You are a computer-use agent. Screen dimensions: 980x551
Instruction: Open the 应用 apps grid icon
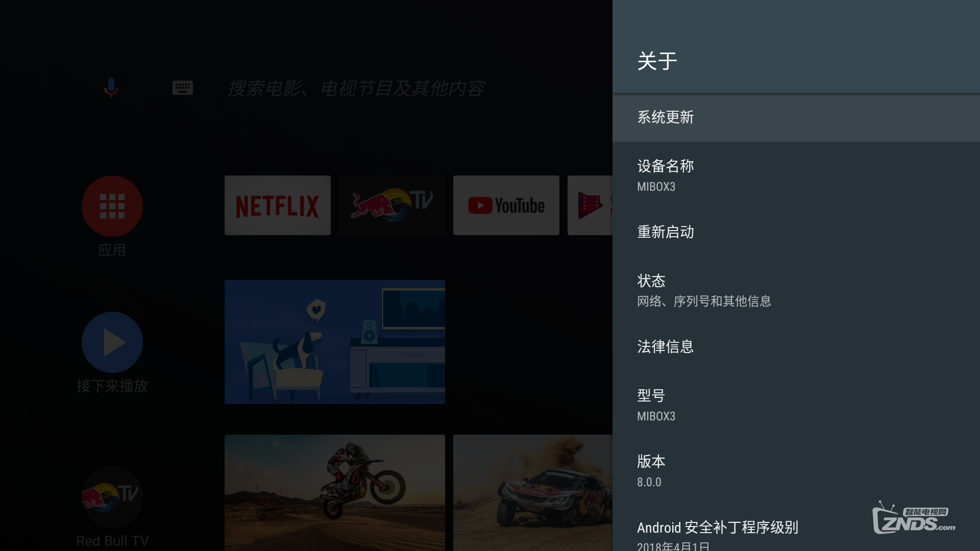click(x=112, y=206)
